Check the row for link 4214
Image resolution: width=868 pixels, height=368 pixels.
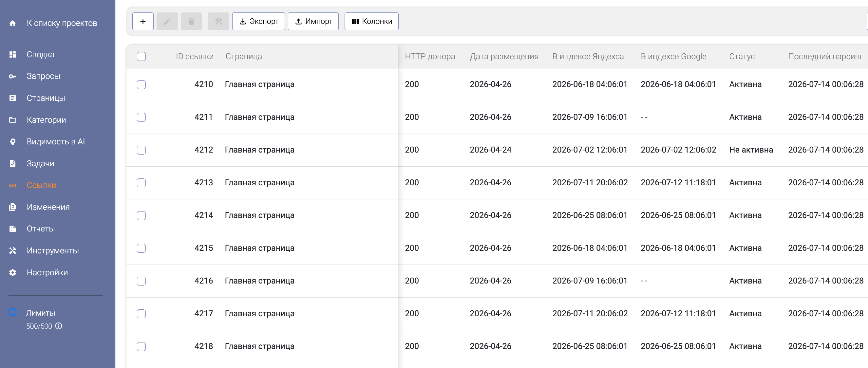pyautogui.click(x=142, y=215)
